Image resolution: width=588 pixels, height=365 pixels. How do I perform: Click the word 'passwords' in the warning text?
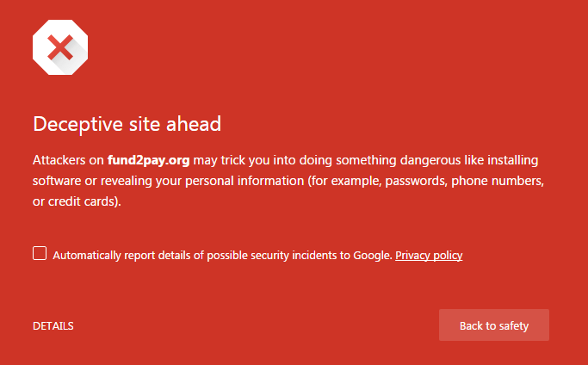coord(416,181)
